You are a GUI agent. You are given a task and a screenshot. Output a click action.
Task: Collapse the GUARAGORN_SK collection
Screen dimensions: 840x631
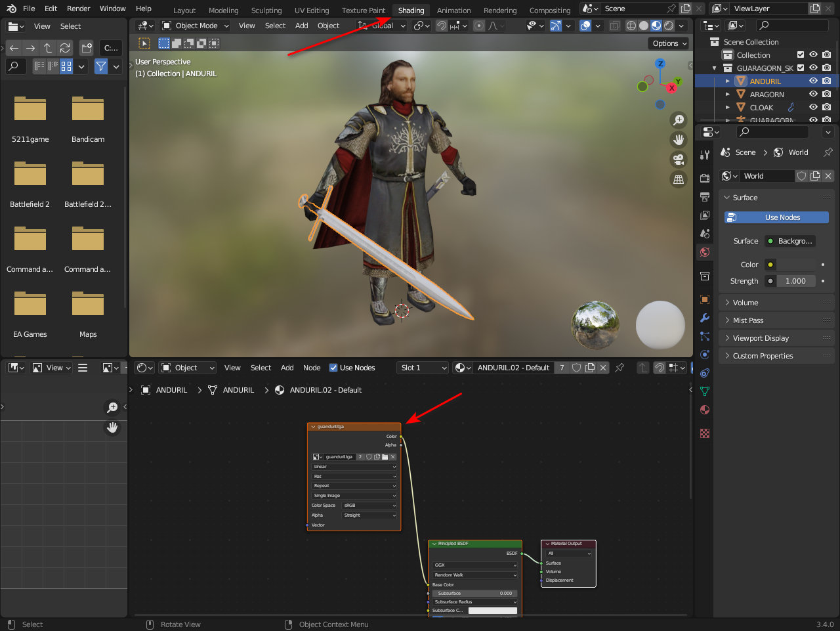[715, 68]
